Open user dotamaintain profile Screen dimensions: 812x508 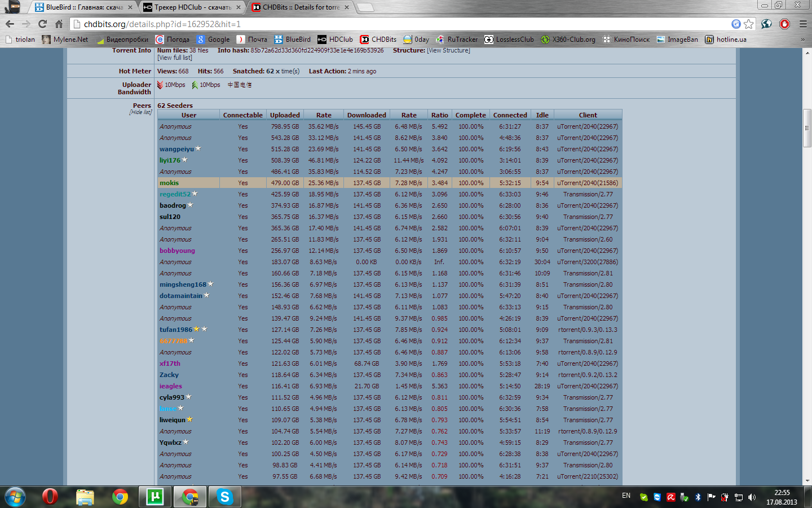180,296
